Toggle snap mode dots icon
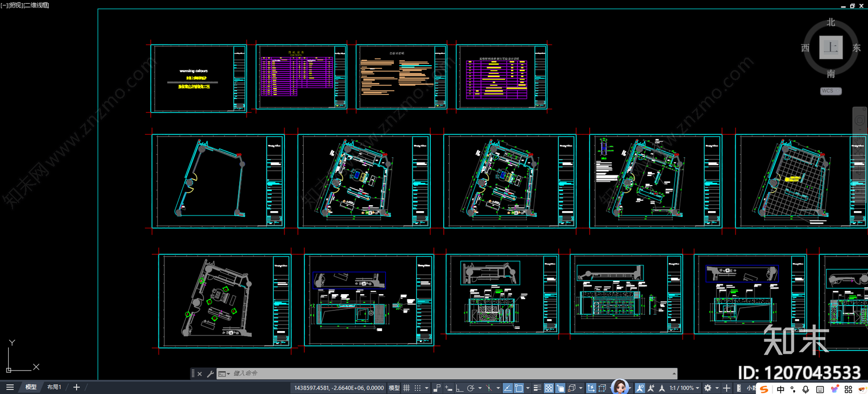The height and width of the screenshot is (394, 868). click(x=418, y=388)
